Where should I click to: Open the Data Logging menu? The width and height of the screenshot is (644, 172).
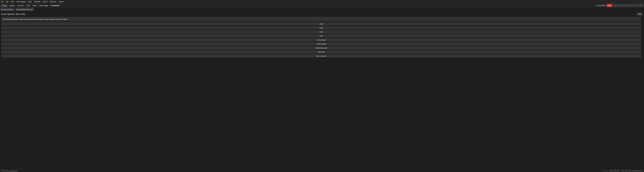point(21,2)
